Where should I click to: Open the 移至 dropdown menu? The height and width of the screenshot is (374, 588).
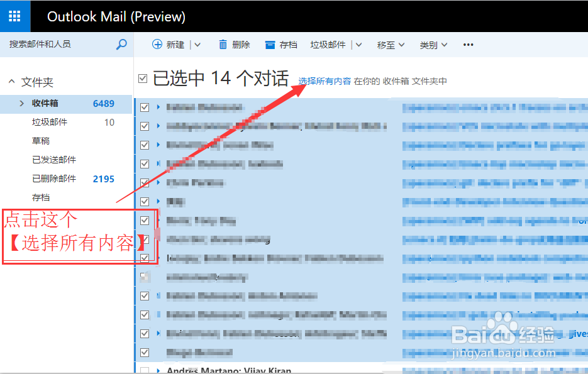tap(391, 45)
